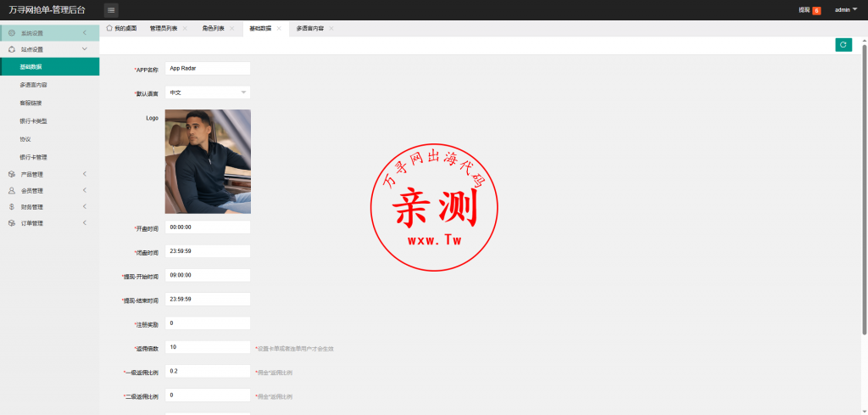Open the 默认语言 dropdown showing 中文
This screenshot has height=415, width=868.
coord(208,93)
